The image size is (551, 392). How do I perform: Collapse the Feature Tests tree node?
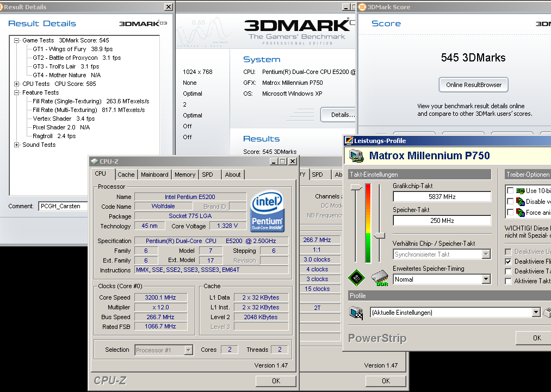(16, 93)
